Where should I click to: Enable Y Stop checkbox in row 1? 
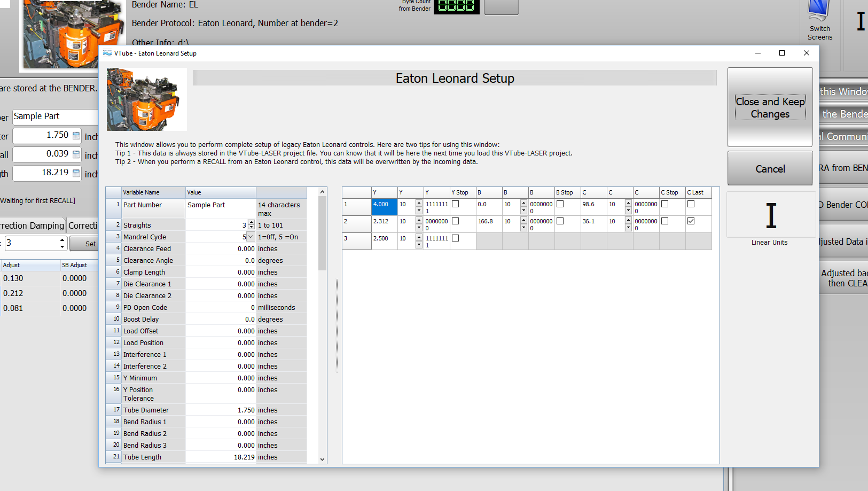[x=456, y=204]
